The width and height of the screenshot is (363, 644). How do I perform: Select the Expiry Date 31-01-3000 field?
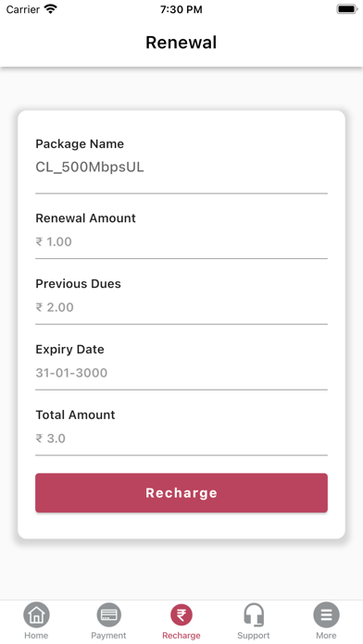pyautogui.click(x=181, y=373)
